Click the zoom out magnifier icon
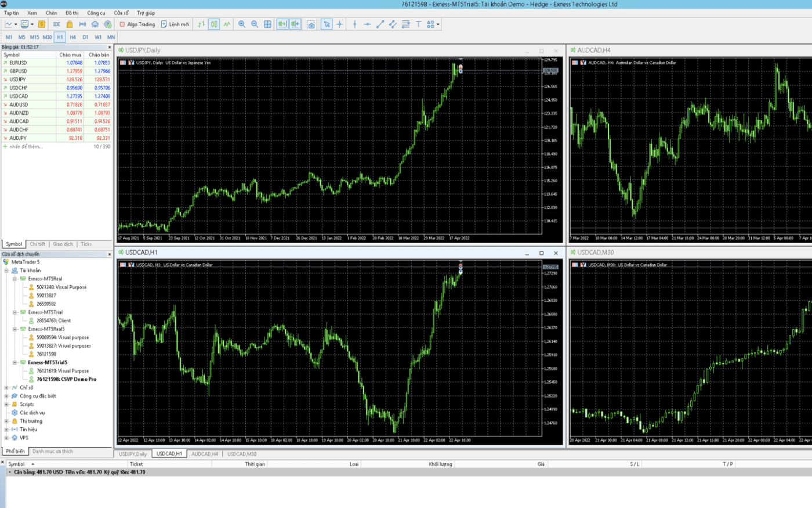The image size is (812, 508). tap(255, 24)
